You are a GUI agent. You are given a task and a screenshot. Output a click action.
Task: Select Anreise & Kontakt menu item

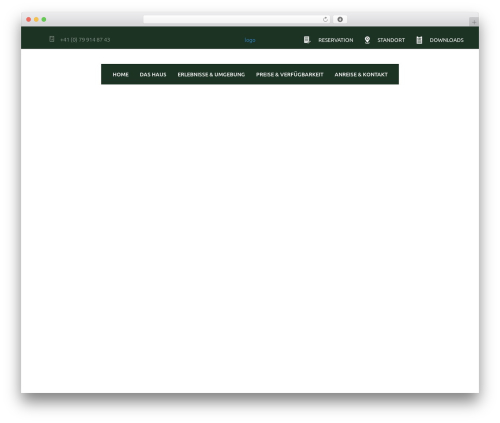(x=361, y=74)
